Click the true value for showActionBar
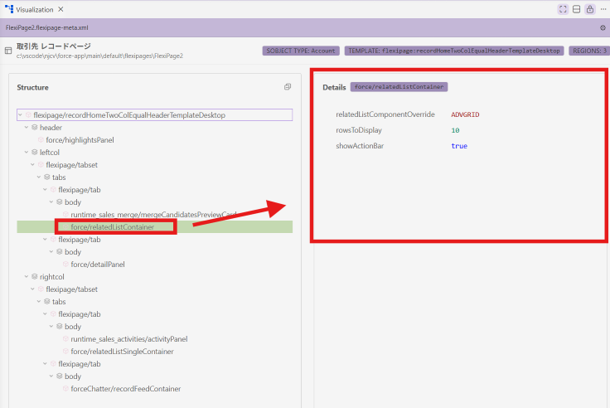This screenshot has height=408, width=610. tap(459, 146)
